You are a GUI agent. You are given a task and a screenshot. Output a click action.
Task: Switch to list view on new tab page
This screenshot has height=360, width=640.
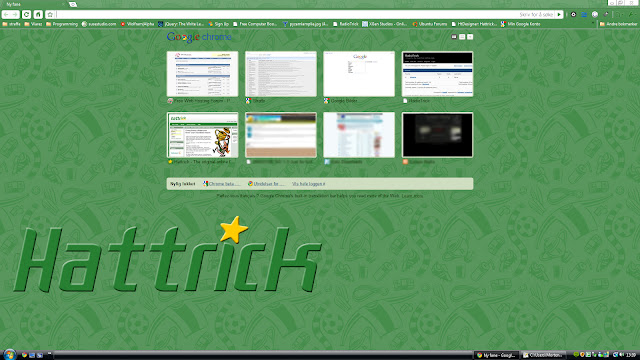(x=462, y=37)
